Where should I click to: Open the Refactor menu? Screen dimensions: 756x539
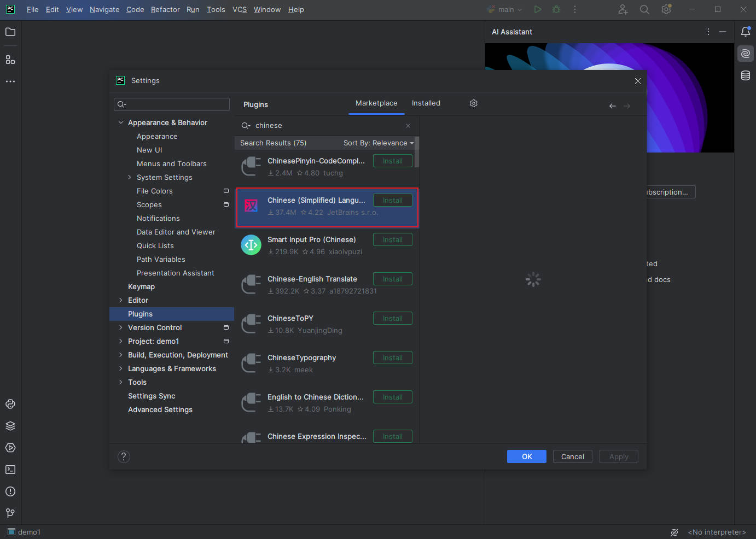coord(165,10)
